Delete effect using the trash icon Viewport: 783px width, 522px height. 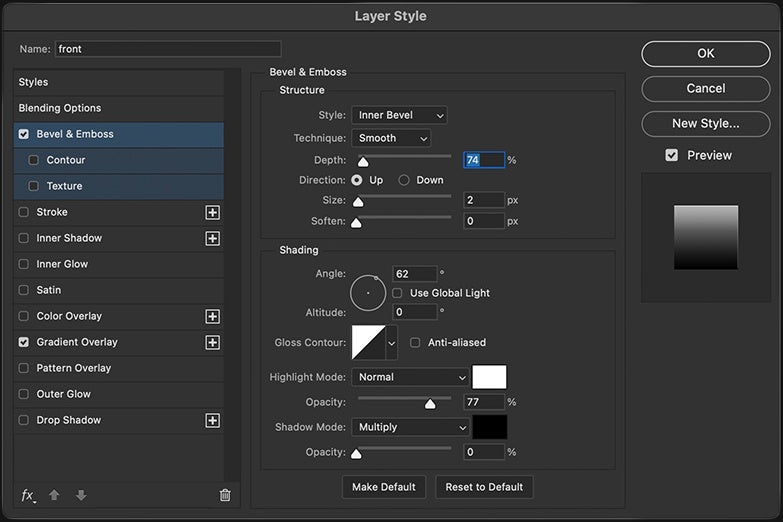pyautogui.click(x=225, y=495)
